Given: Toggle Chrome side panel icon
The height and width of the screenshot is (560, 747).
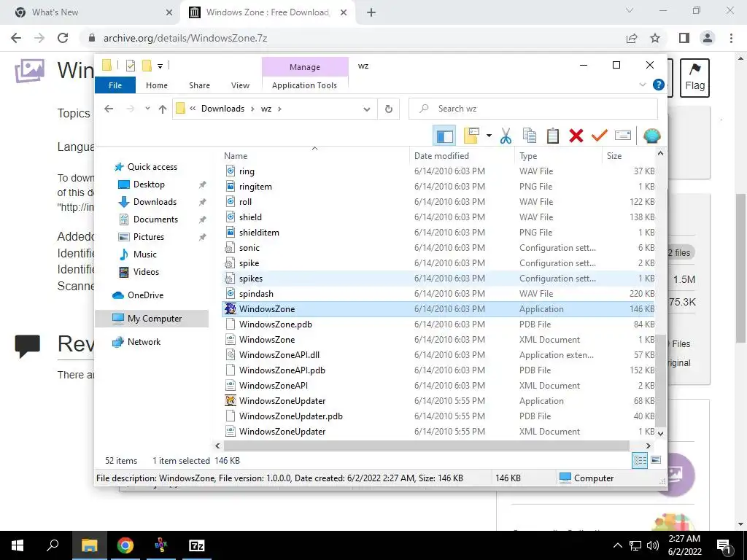Looking at the screenshot, I should [684, 38].
